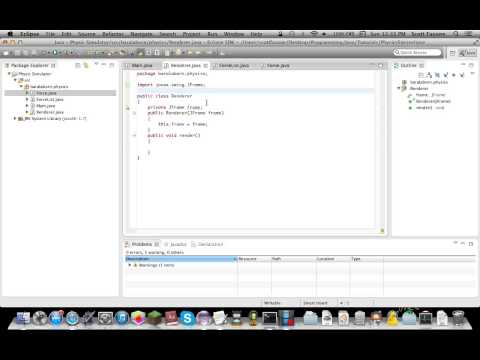Open Package Explorer view menu triangle

(96, 64)
